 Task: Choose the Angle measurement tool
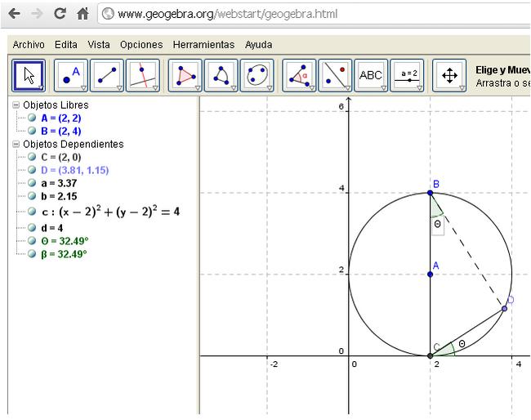(x=299, y=76)
